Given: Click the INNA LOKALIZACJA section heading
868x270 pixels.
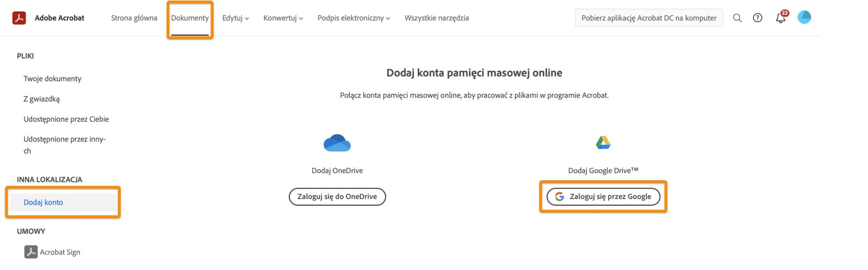Looking at the screenshot, I should pos(50,180).
